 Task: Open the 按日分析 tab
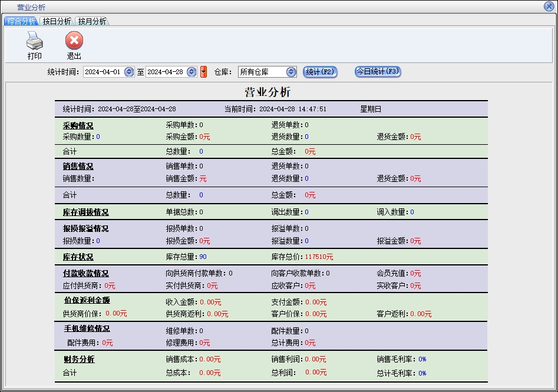(57, 21)
